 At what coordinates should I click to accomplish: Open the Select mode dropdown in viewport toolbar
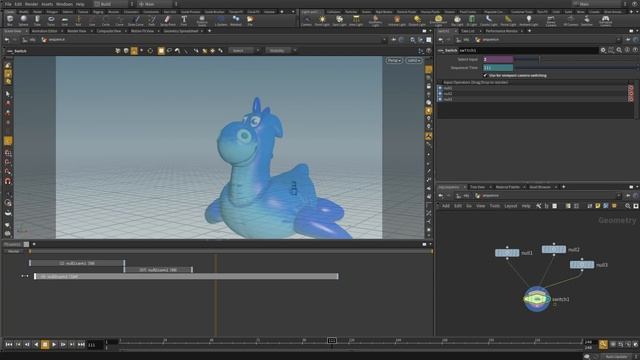click(x=244, y=51)
